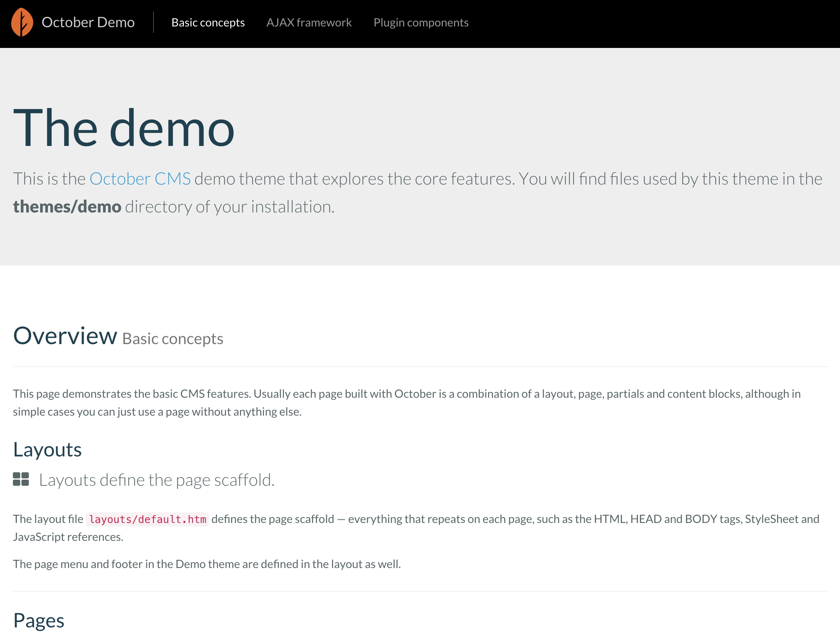The height and width of the screenshot is (641, 840).
Task: Open the October Demo home link
Action: pos(88,22)
